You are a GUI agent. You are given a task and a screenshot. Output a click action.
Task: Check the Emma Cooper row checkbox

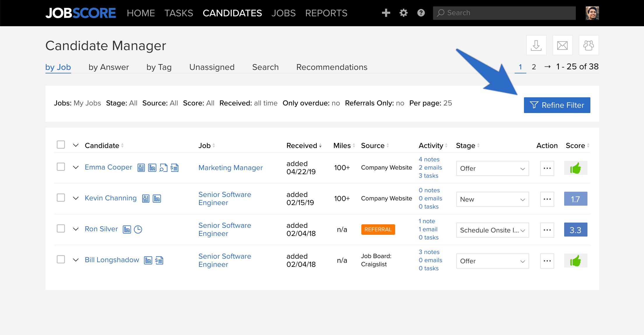(x=61, y=167)
